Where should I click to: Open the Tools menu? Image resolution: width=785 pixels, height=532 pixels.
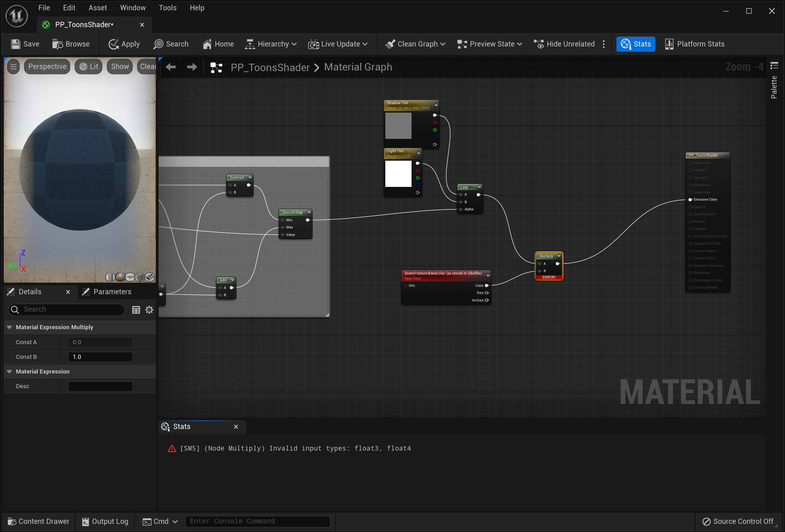168,7
